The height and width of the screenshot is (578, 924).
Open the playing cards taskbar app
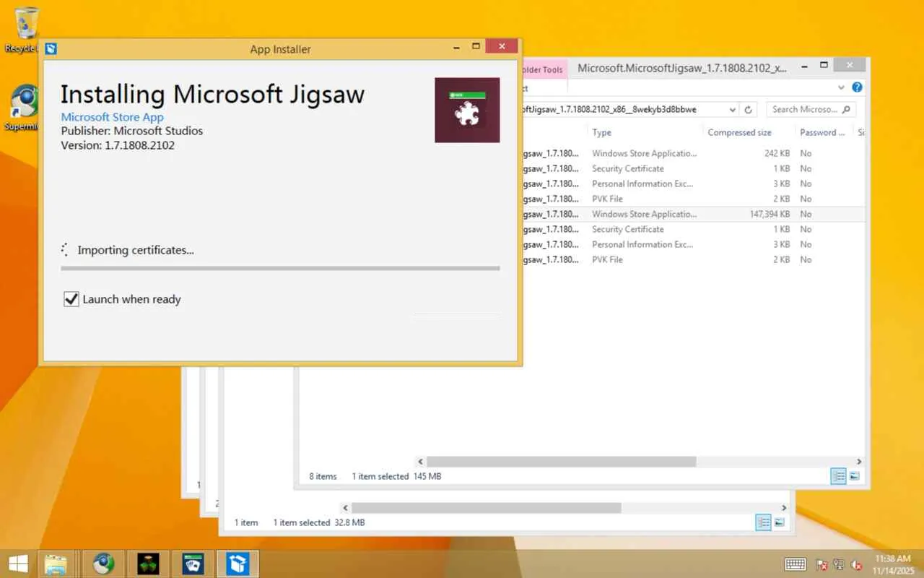point(193,564)
